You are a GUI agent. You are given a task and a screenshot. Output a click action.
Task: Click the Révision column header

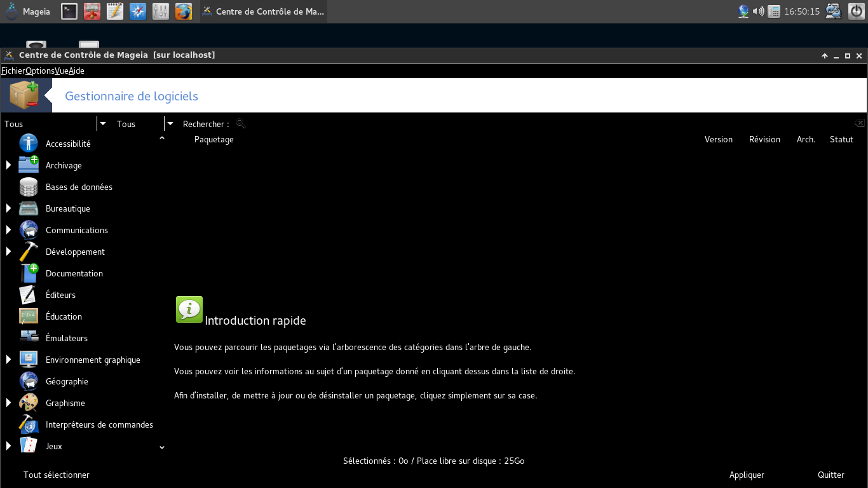pyautogui.click(x=764, y=139)
